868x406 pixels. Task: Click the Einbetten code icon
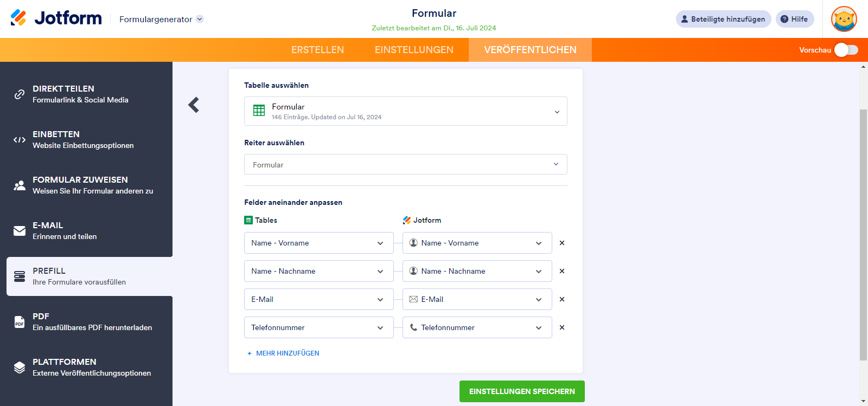click(x=20, y=140)
